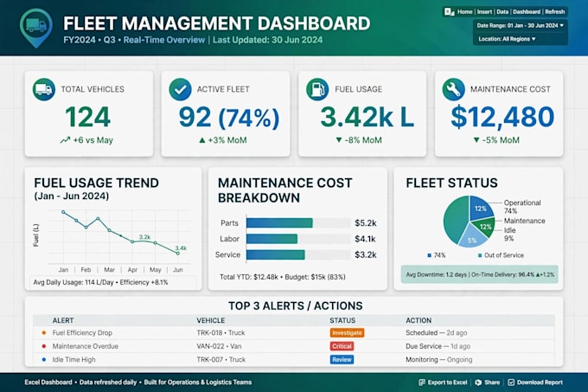Click orange dot beside Fuel Efficiency Drop
The image size is (588, 392).
[x=44, y=333]
